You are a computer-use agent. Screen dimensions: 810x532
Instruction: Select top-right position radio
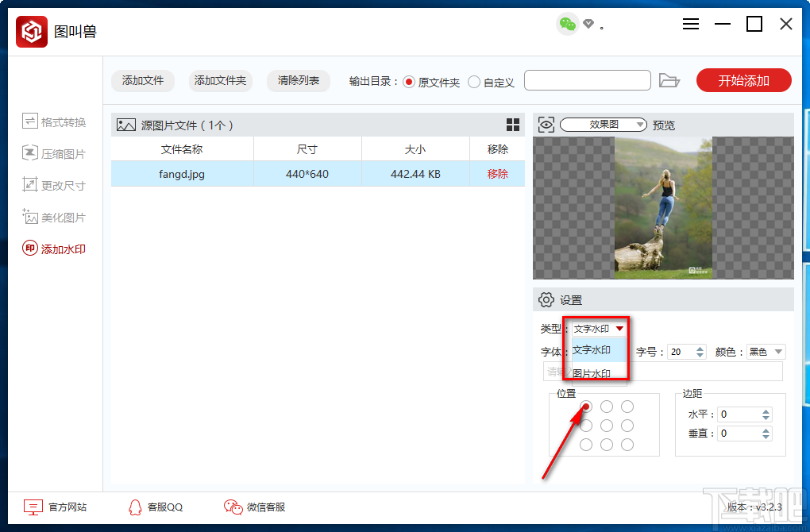[627, 407]
